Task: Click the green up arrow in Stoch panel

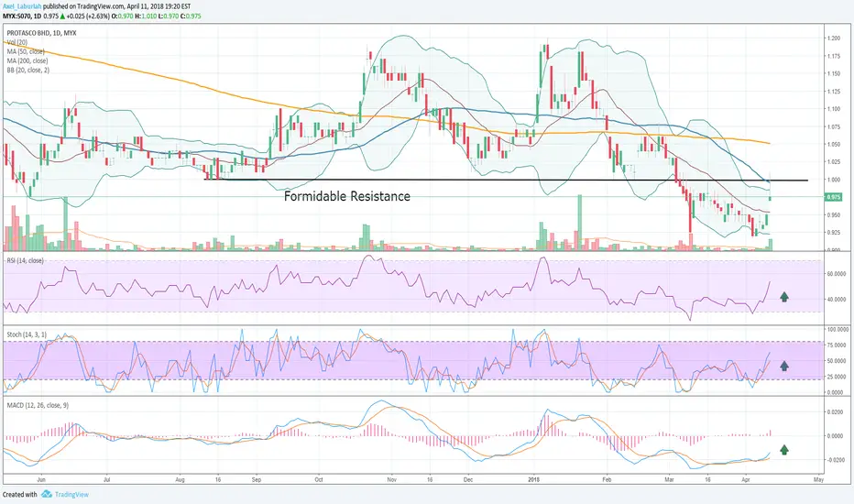Action: 783,366
